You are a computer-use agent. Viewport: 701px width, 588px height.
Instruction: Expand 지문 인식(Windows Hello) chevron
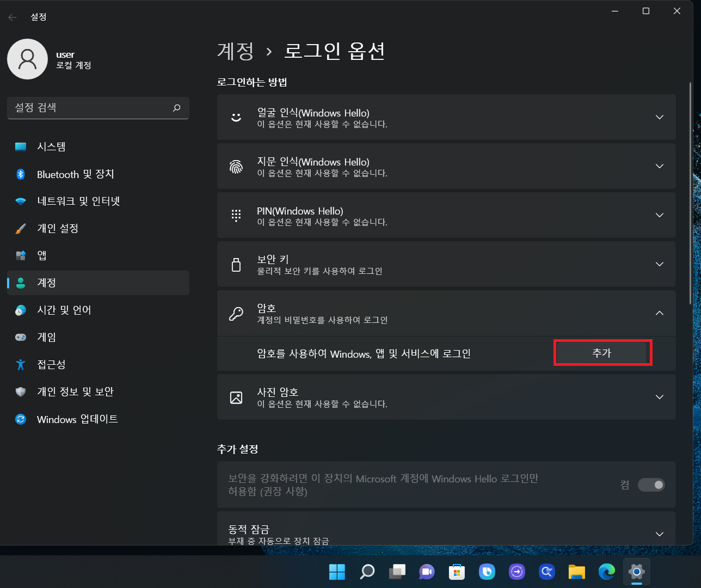point(660,167)
